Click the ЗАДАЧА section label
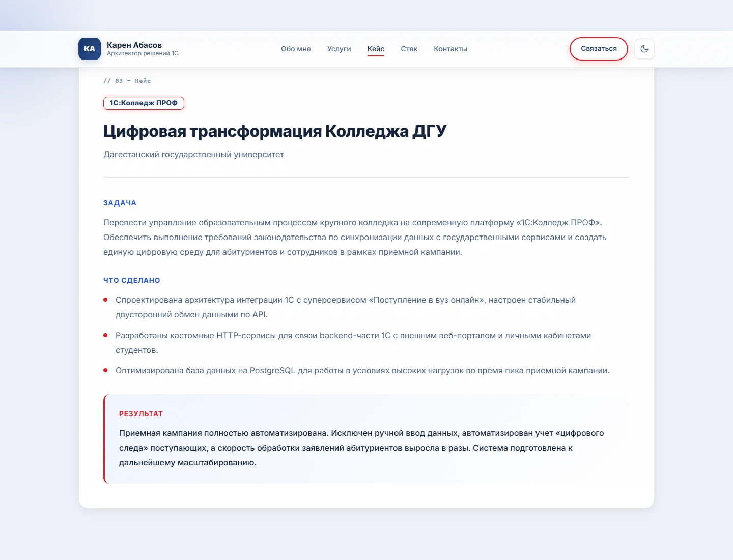 tap(120, 203)
